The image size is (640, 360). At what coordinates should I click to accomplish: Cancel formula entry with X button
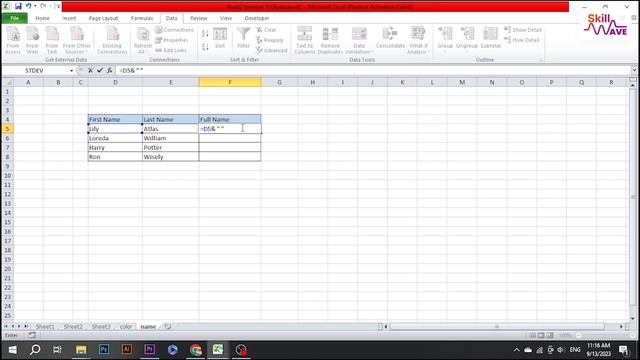point(91,71)
